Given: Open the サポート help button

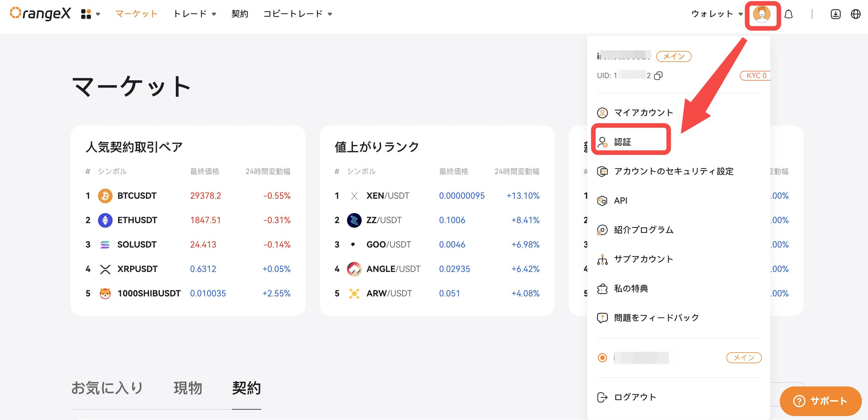Looking at the screenshot, I should pyautogui.click(x=820, y=401).
